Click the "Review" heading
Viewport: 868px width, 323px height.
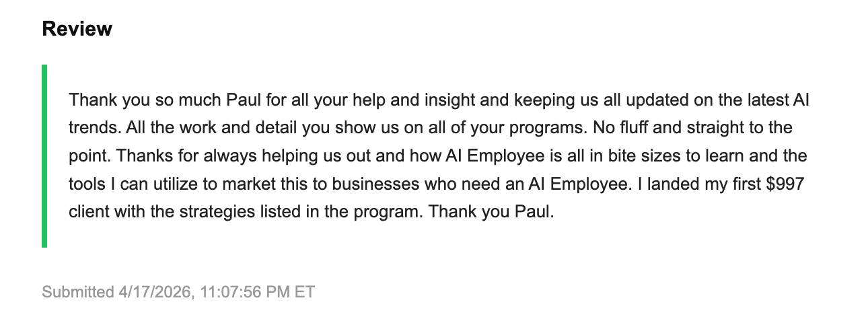[77, 29]
